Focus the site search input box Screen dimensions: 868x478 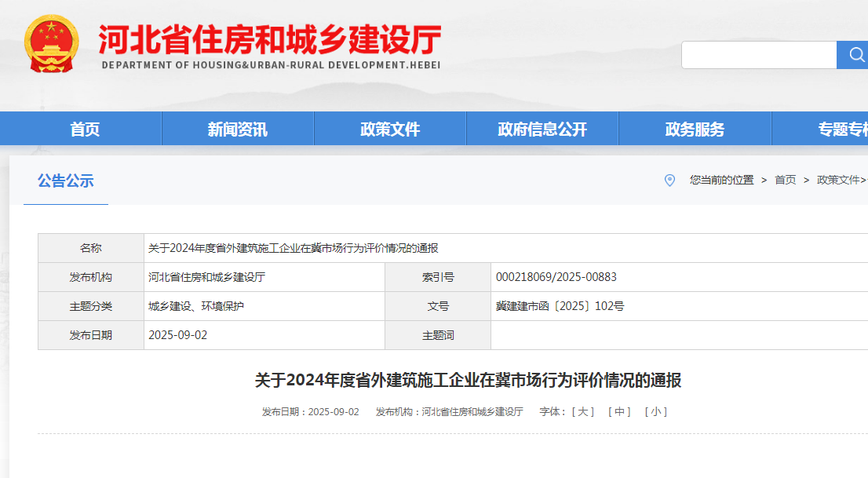pos(759,55)
